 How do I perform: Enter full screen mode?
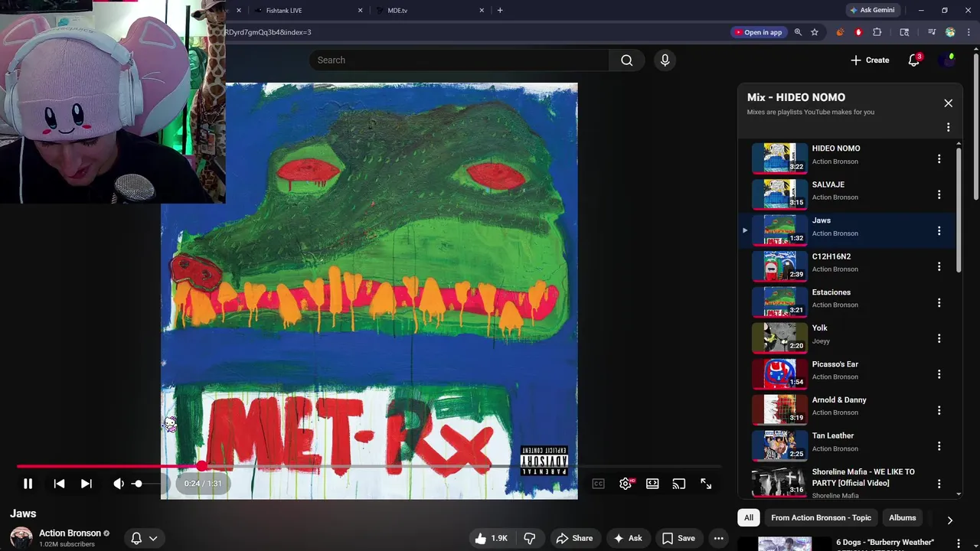click(x=706, y=484)
